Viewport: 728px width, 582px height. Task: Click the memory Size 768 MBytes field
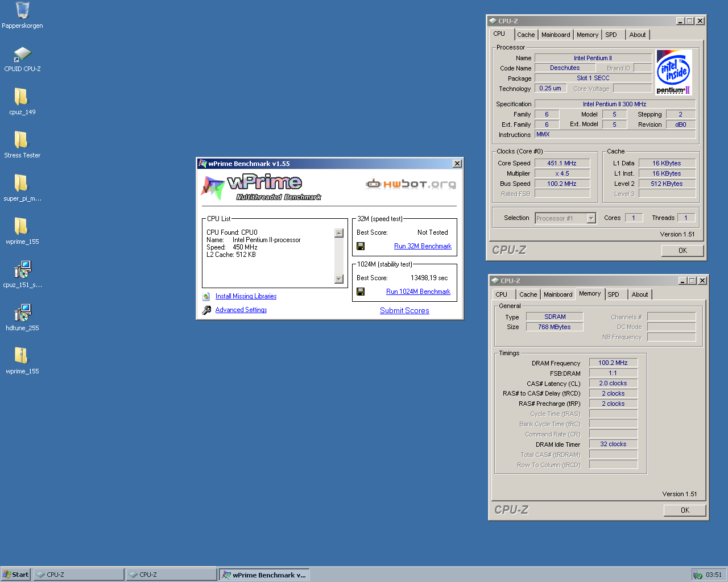[555, 327]
